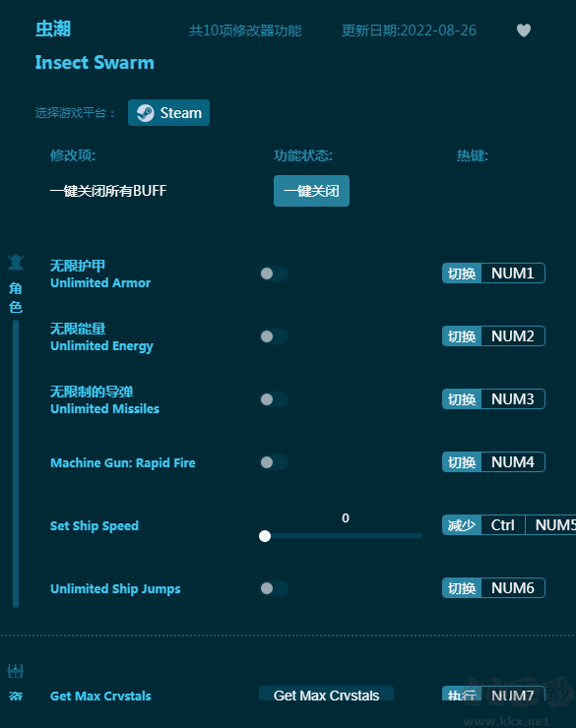This screenshot has width=576, height=728.
Task: Toggle Unlimited Armor switch
Action: coord(274,273)
